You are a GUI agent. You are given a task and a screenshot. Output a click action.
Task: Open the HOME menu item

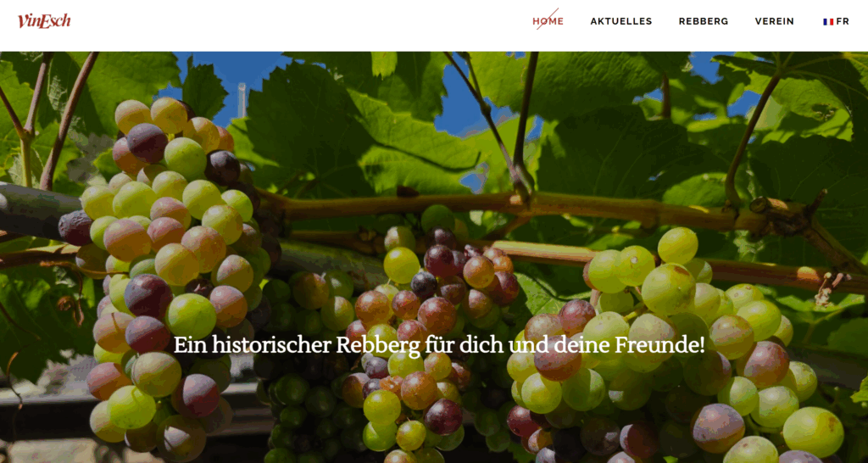point(548,21)
